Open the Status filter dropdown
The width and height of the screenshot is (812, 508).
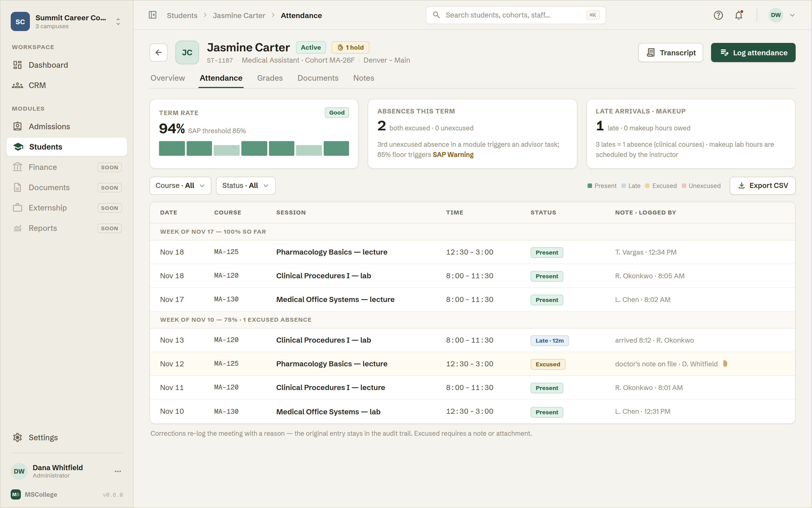(246, 185)
